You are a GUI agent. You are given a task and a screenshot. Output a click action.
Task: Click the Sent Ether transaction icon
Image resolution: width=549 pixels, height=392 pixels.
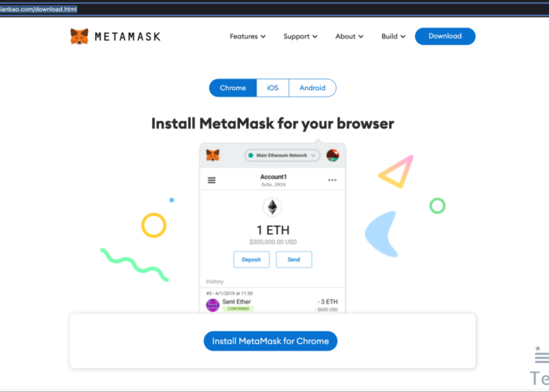coord(213,305)
